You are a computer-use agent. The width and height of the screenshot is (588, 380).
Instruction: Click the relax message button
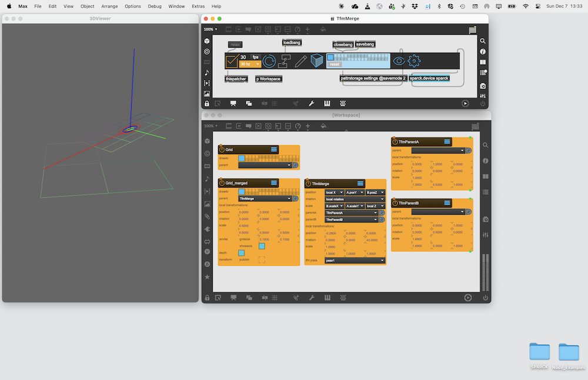235,45
